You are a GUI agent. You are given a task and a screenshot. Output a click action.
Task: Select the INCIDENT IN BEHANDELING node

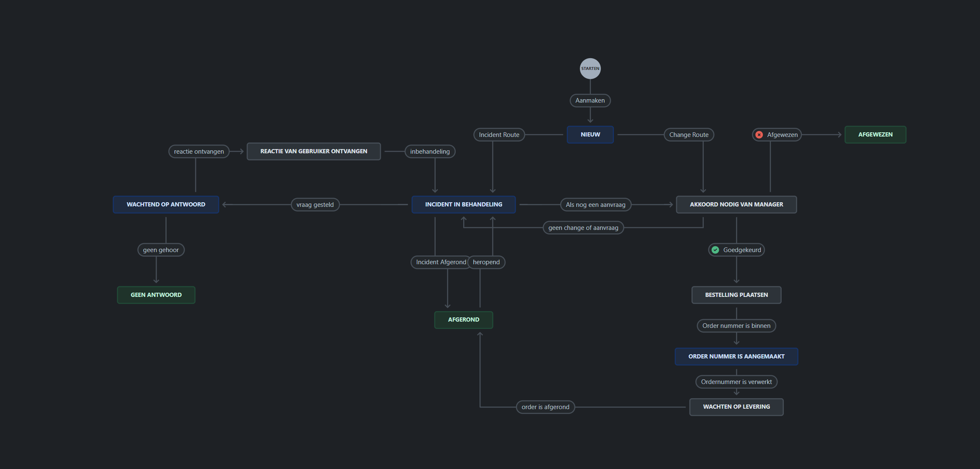(x=463, y=204)
